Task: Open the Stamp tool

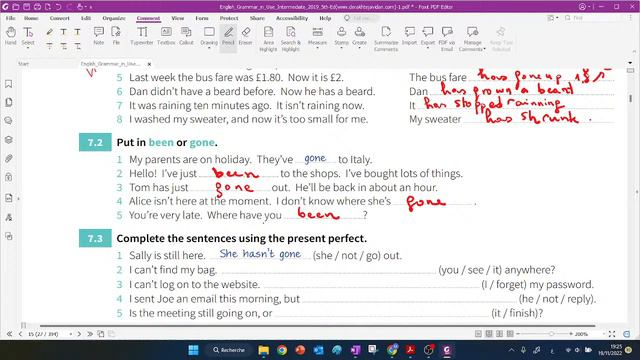Action: pos(341,36)
